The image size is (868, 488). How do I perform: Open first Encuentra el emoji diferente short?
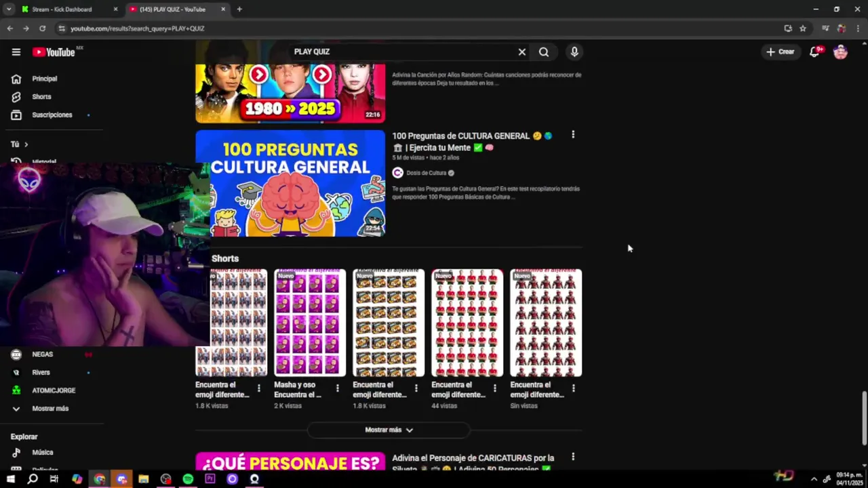coord(231,323)
